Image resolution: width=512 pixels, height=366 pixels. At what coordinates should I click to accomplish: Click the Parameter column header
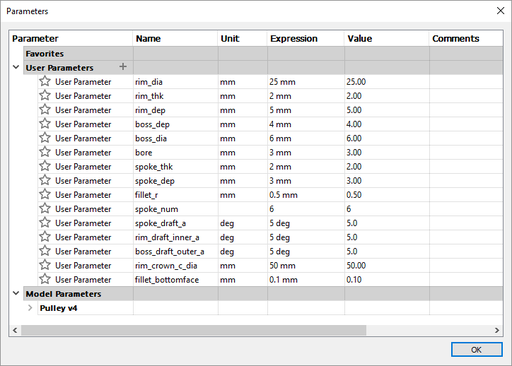click(x=71, y=39)
